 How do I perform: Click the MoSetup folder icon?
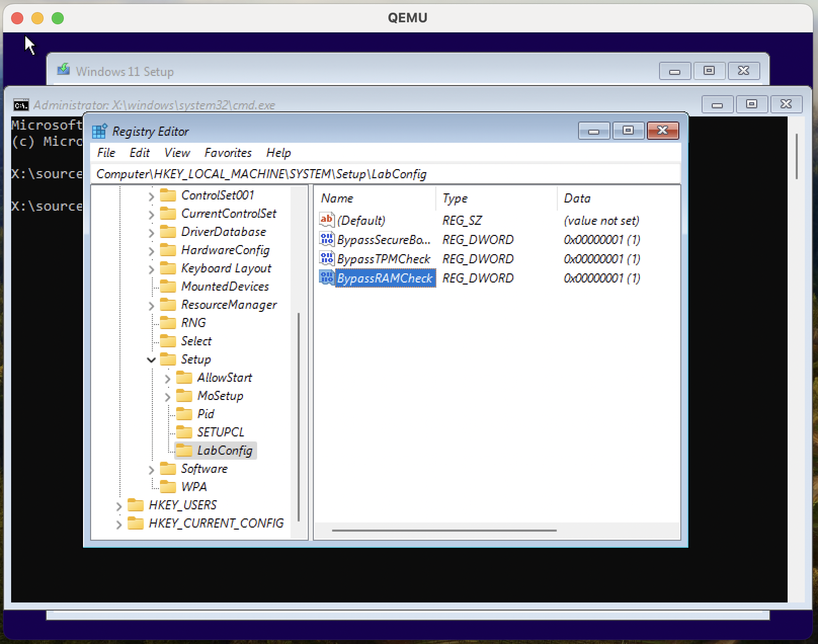click(184, 395)
